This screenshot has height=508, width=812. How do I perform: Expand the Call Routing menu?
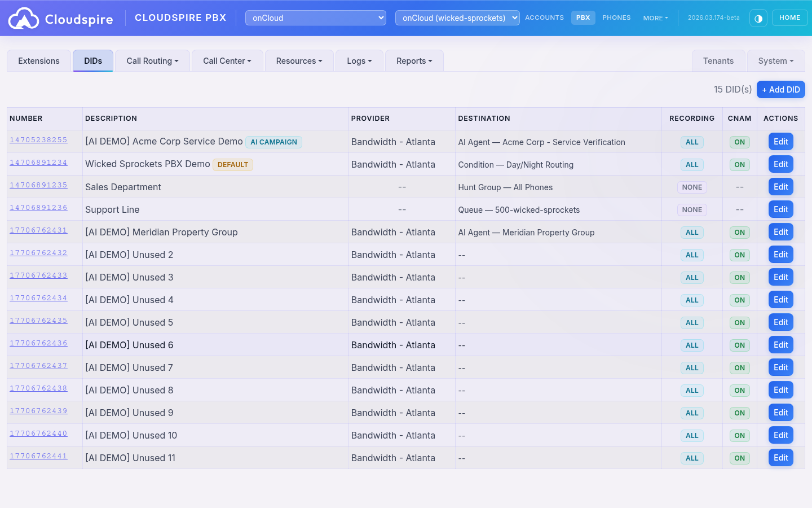pyautogui.click(x=152, y=60)
